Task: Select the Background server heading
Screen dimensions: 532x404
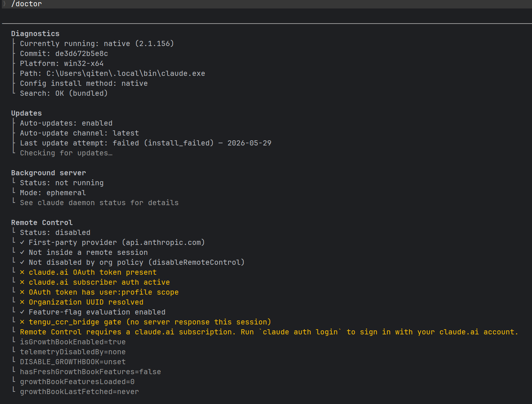Action: click(x=49, y=173)
